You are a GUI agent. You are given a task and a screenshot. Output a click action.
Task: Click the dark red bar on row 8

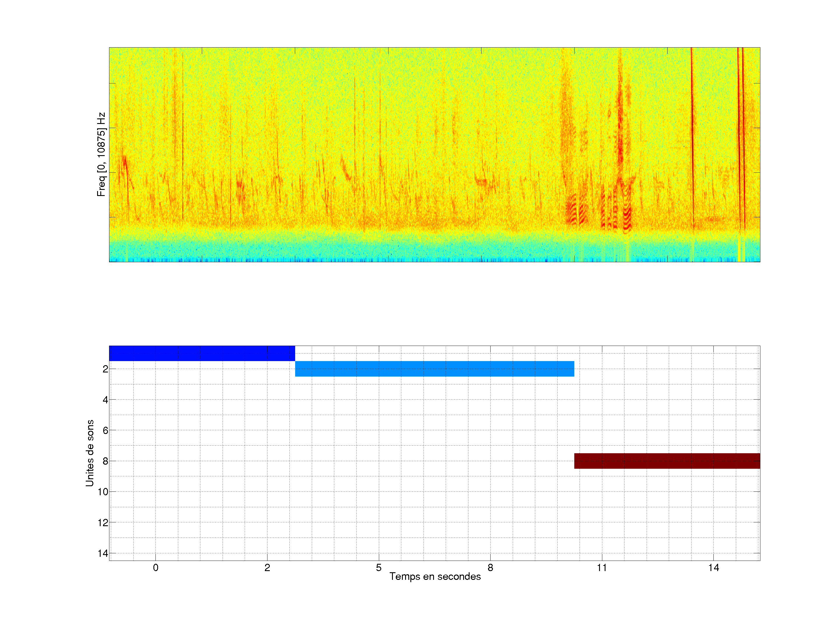[667, 461]
